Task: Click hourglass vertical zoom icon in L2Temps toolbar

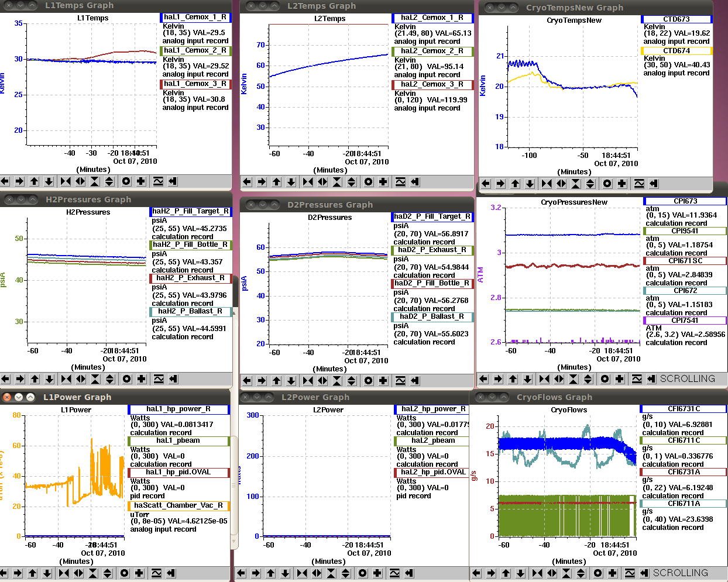Action: point(337,182)
